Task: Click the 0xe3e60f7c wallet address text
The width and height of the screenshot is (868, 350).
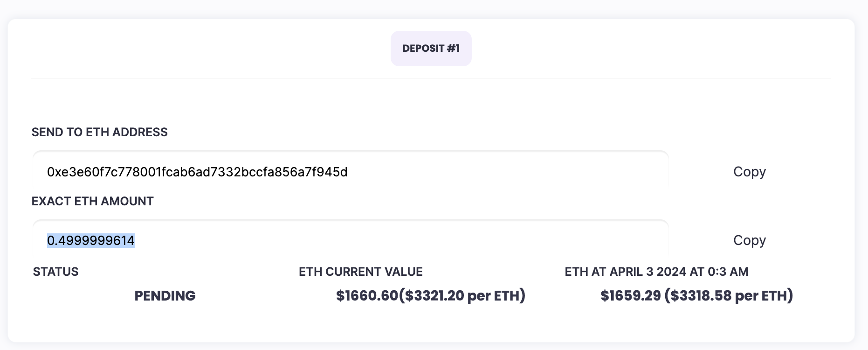Action: [197, 172]
